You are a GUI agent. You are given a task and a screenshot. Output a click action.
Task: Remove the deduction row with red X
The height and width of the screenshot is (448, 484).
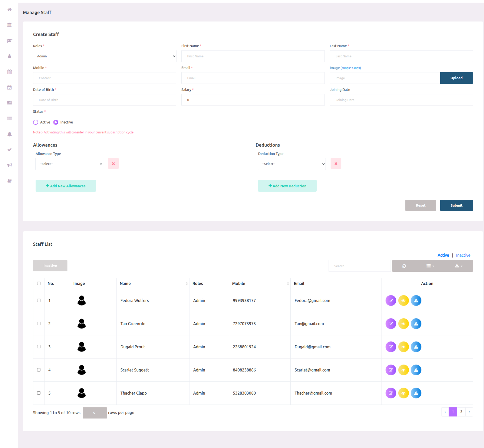click(336, 164)
